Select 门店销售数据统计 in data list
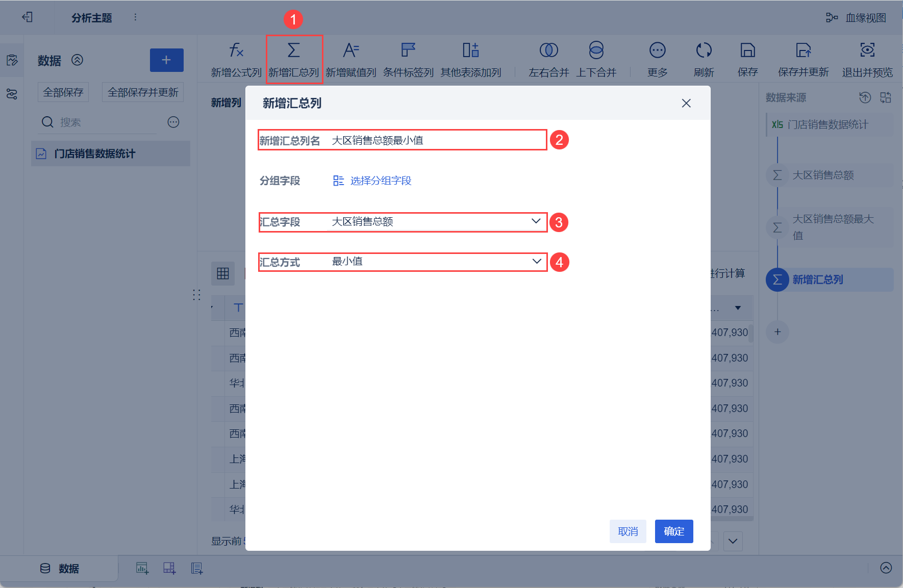 click(111, 154)
